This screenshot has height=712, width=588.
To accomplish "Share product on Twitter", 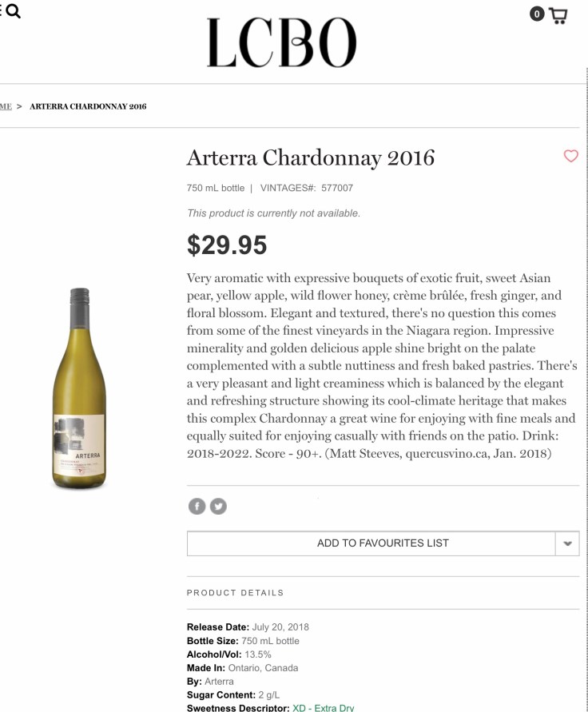I will [x=217, y=506].
